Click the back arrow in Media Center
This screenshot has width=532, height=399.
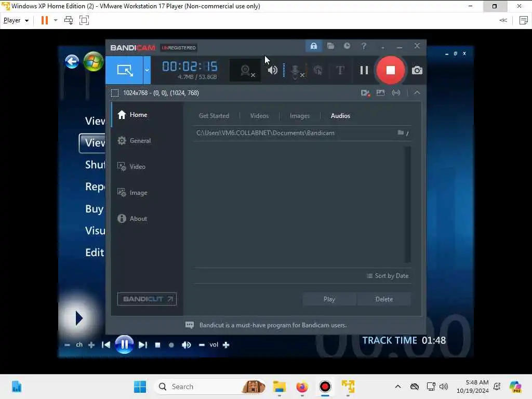click(72, 61)
